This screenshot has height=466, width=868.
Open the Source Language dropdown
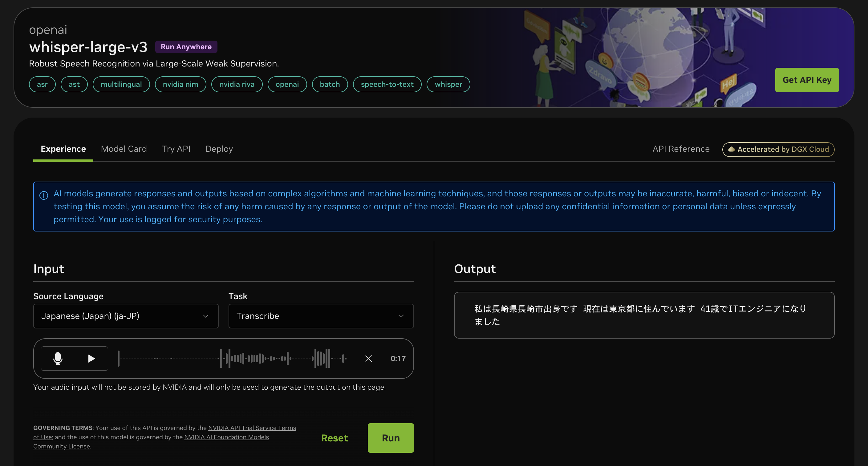pyautogui.click(x=125, y=316)
